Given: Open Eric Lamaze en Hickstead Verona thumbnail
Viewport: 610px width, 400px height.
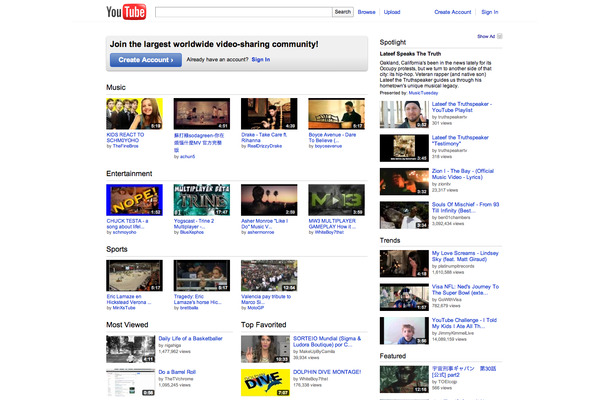Looking at the screenshot, I should (x=134, y=275).
